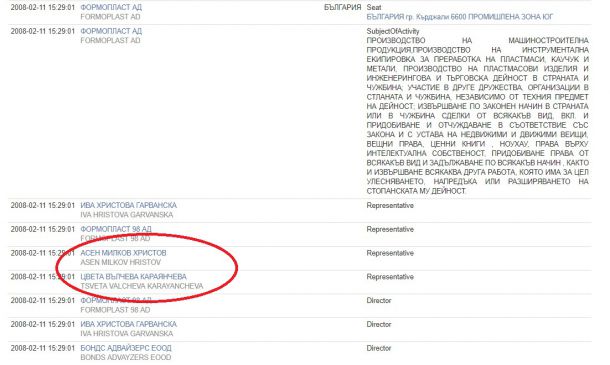
Task: Open the address link БЪЛГАРИЯ гр. Кърджали 6600
Action: [x=459, y=17]
